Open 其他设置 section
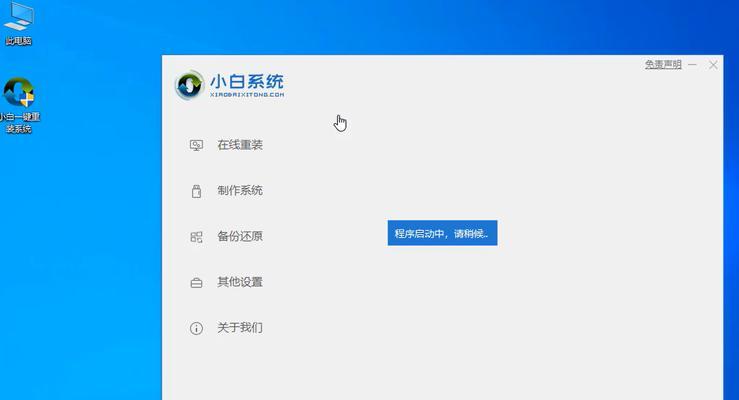This screenshot has width=739, height=400. (240, 282)
